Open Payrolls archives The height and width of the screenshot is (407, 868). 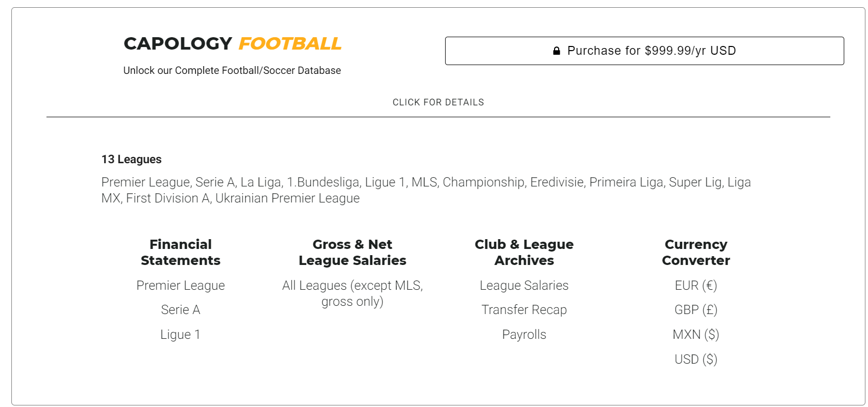524,335
